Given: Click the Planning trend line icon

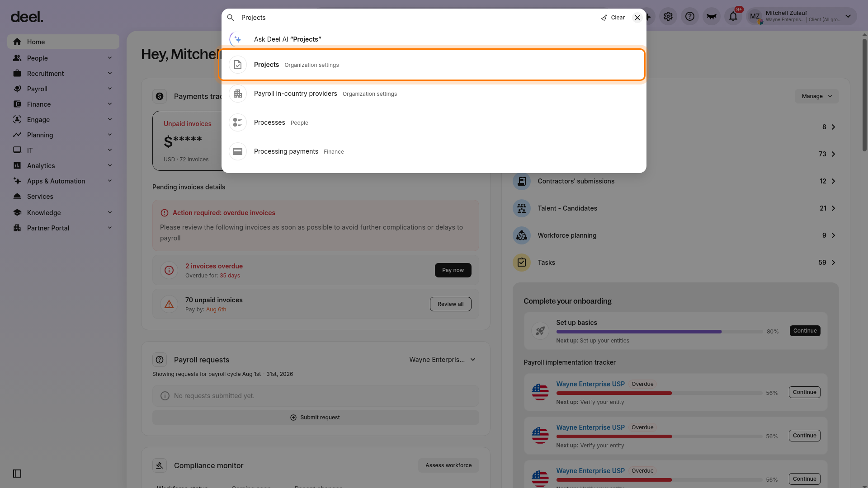Looking at the screenshot, I should (x=17, y=135).
